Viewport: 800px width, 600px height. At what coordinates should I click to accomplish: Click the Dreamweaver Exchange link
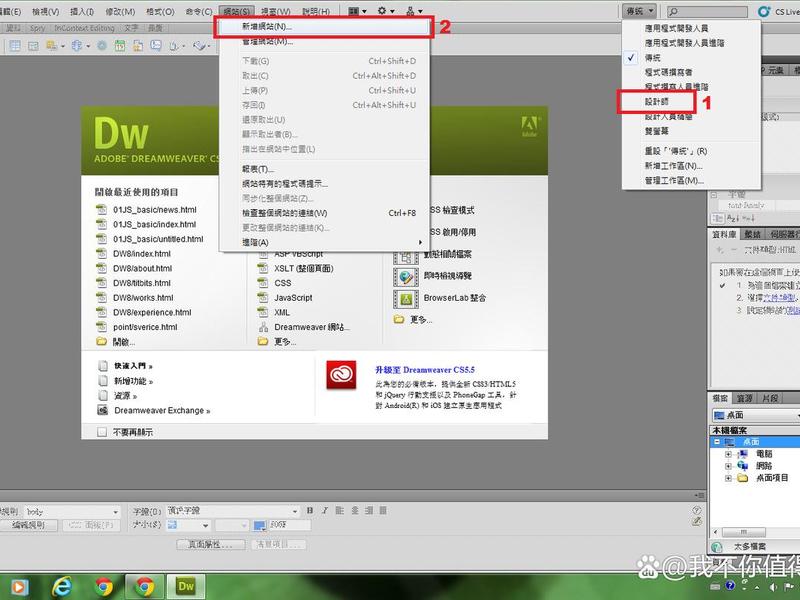click(162, 411)
